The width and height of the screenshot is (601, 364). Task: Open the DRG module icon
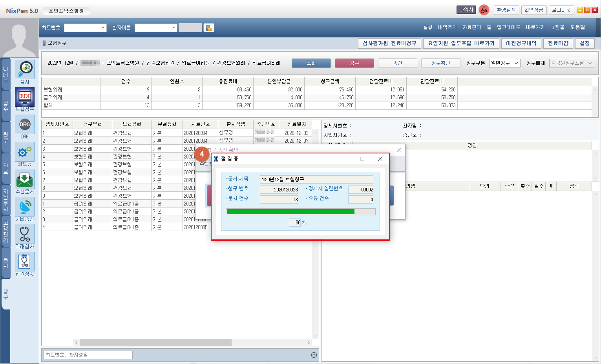pos(25,125)
